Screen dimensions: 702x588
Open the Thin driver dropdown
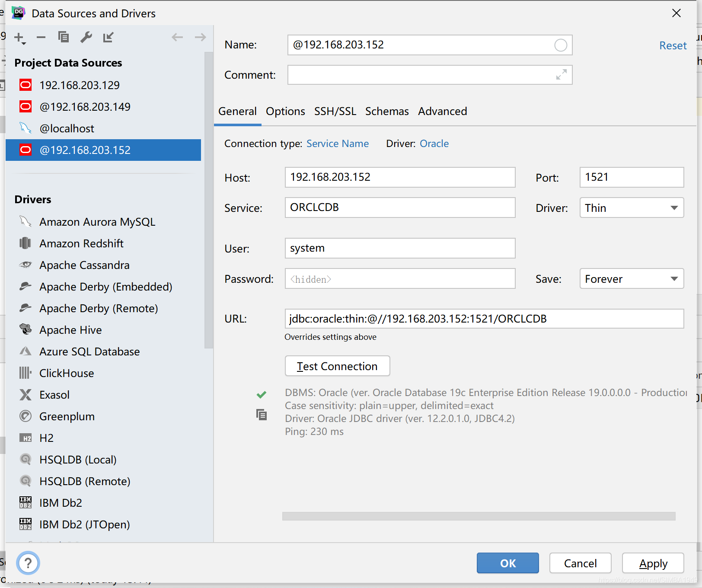click(632, 208)
